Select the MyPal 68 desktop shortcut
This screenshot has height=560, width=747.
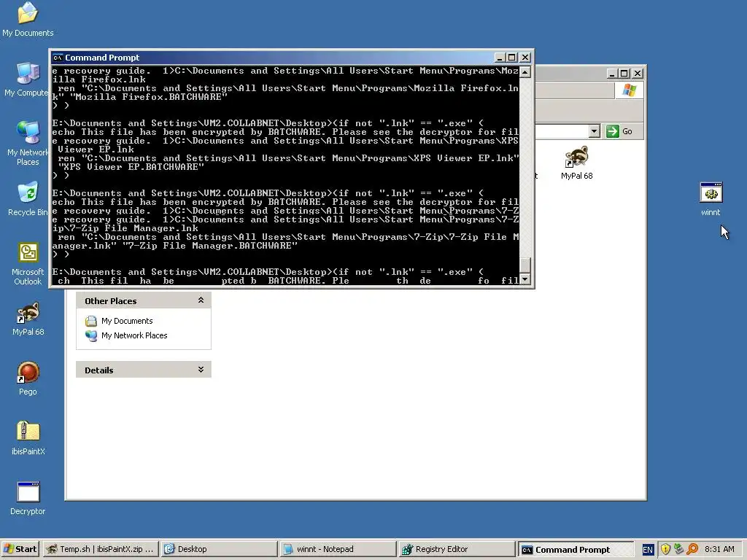(x=28, y=318)
